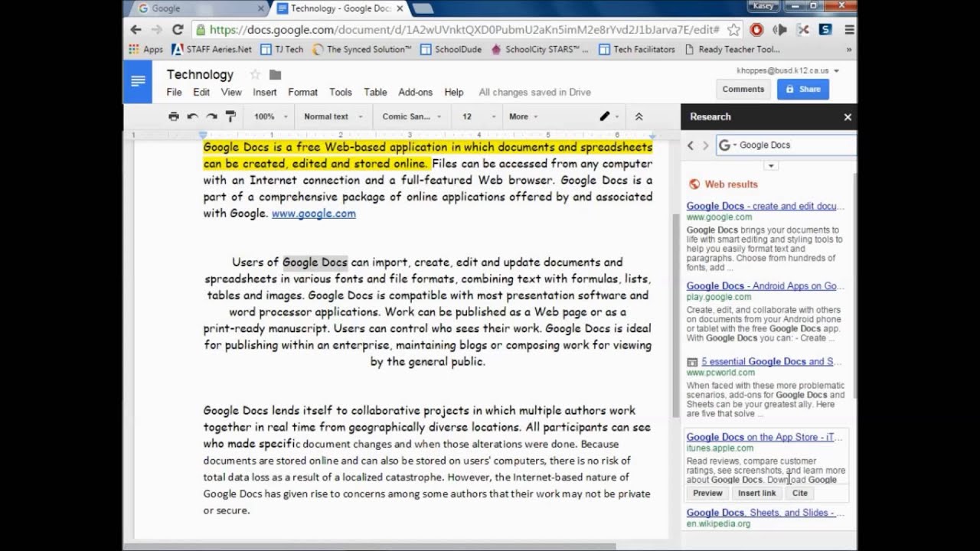980x551 pixels.
Task: Open www.google.com link in document
Action: [x=314, y=214]
